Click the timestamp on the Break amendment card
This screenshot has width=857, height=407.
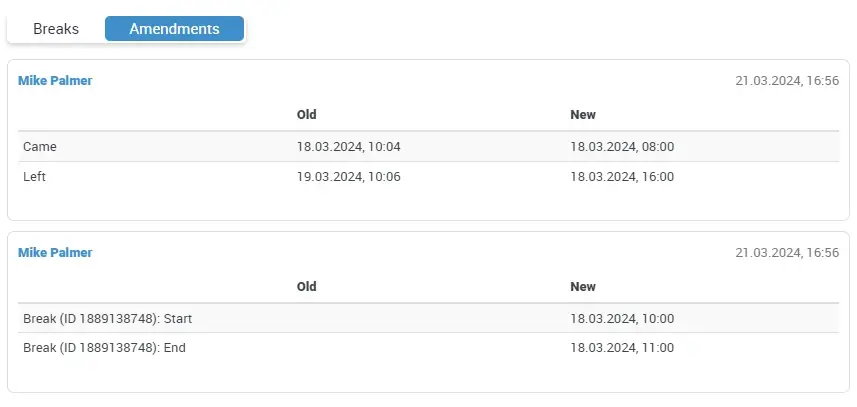click(x=786, y=253)
